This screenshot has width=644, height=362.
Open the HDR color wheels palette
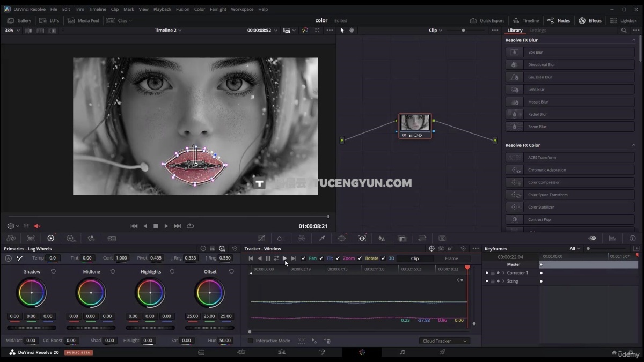pos(71,238)
